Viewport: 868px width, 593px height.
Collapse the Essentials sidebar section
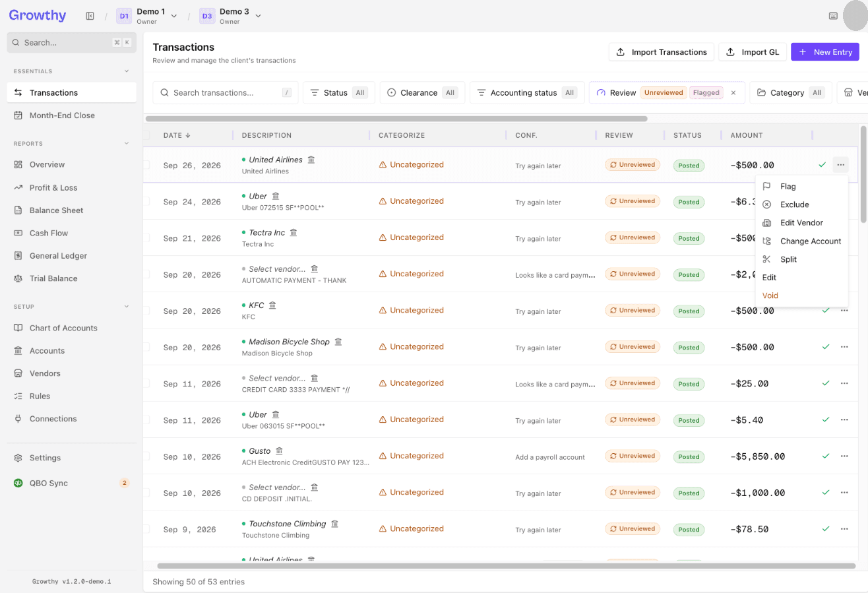pos(127,71)
